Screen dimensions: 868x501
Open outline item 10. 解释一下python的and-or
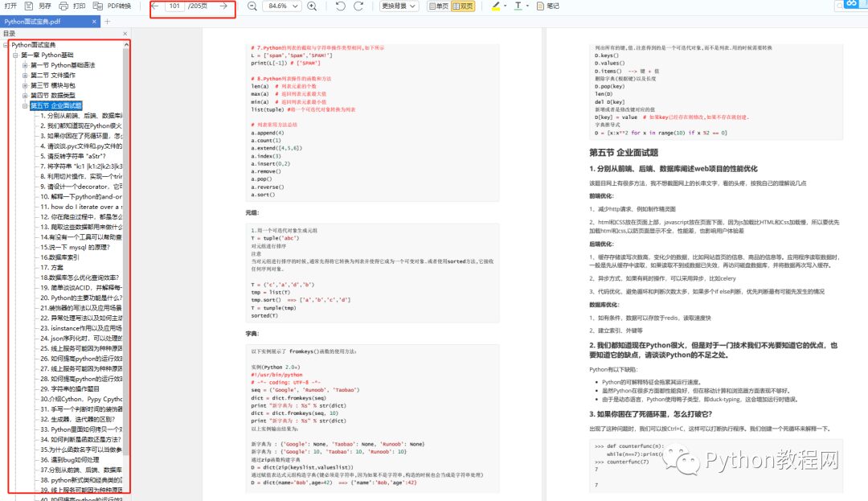(x=81, y=196)
